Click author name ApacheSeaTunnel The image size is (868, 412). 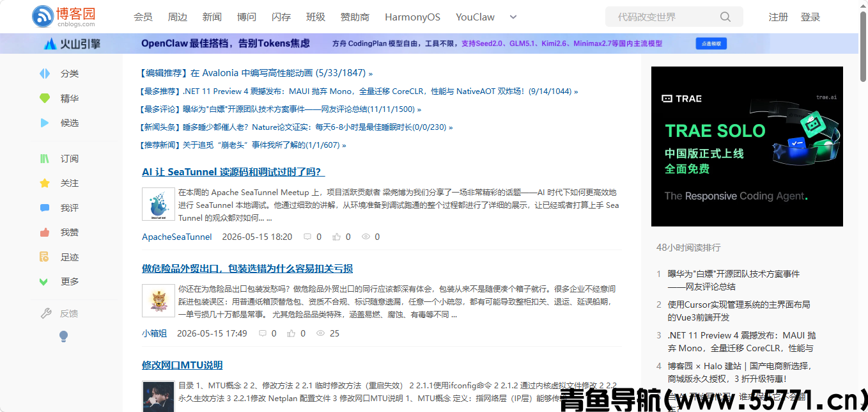tap(177, 237)
